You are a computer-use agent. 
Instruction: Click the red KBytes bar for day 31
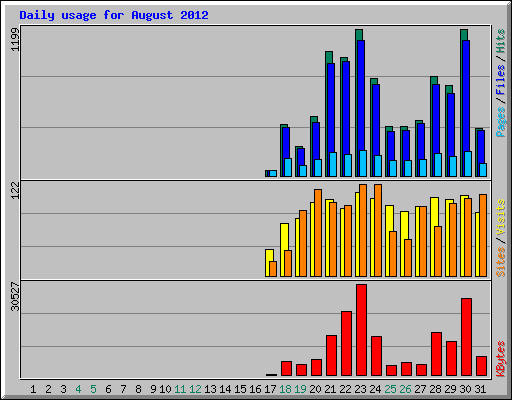481,366
